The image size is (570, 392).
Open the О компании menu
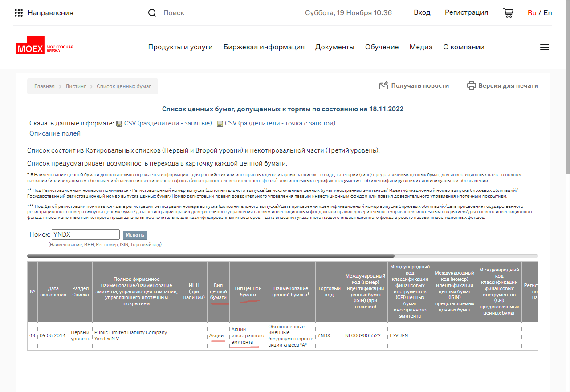(464, 47)
